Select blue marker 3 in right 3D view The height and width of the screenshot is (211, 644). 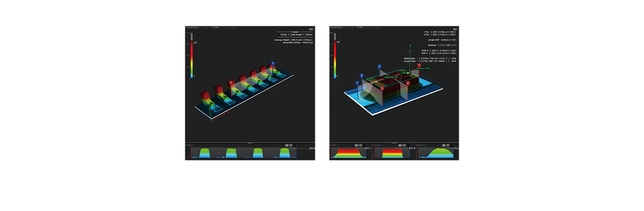(x=361, y=76)
